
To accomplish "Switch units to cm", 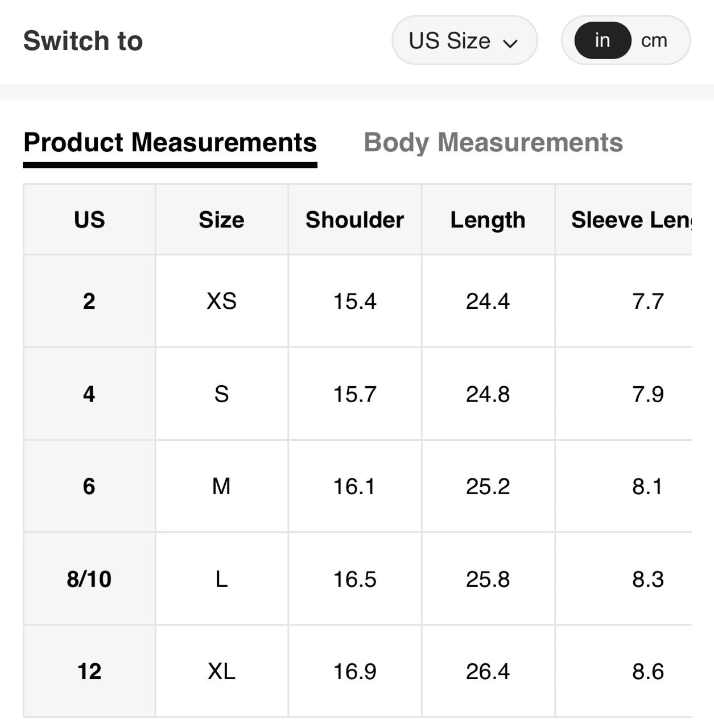I will click(x=654, y=40).
